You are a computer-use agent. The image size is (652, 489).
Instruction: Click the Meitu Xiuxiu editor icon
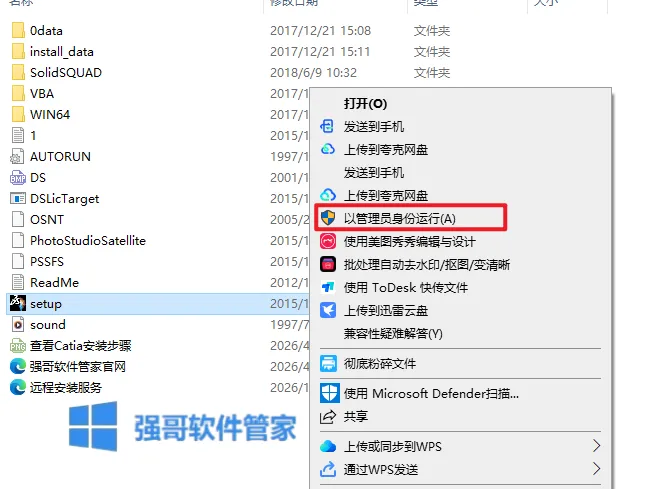328,241
